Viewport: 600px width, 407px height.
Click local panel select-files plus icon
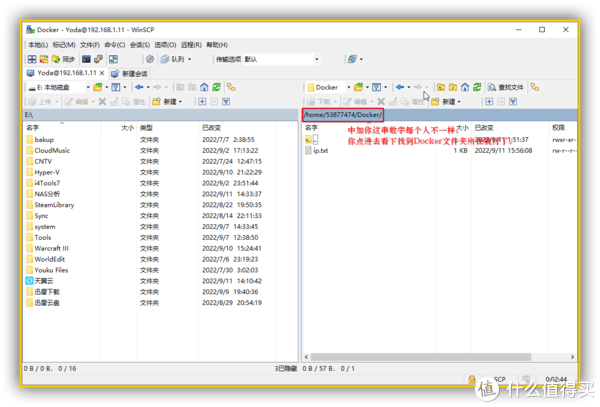pyautogui.click(x=202, y=101)
